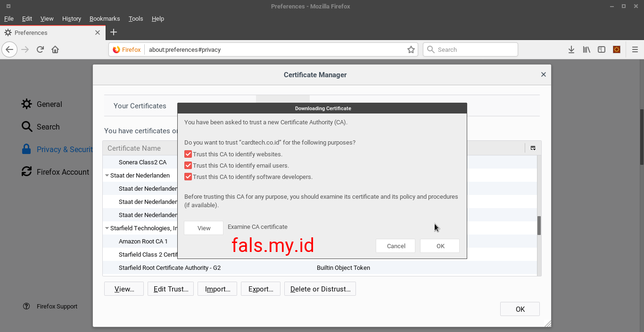The image size is (644, 332).
Task: Click the window menu icon at top-left
Action: pyautogui.click(x=8, y=6)
